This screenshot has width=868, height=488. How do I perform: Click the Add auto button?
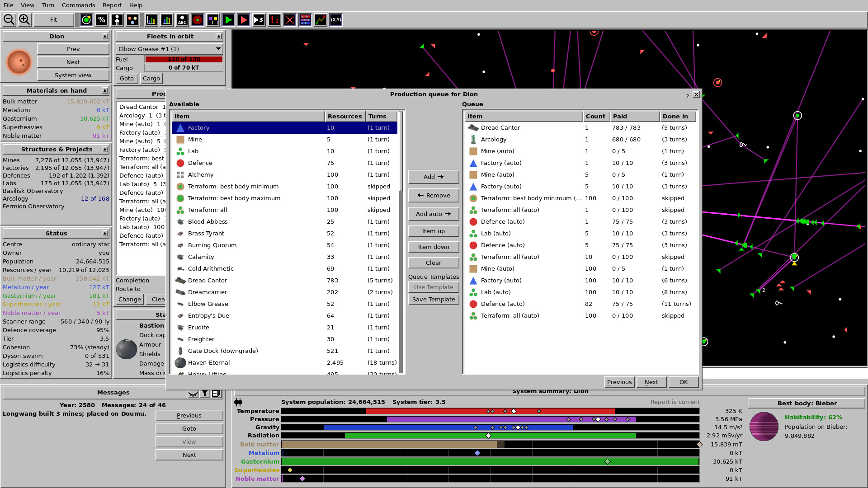coord(434,214)
